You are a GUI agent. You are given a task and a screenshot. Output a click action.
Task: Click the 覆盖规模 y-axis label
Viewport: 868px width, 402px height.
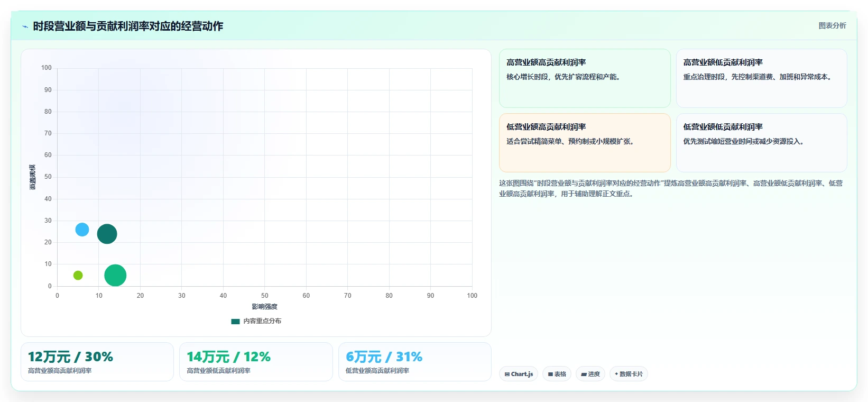click(32, 177)
